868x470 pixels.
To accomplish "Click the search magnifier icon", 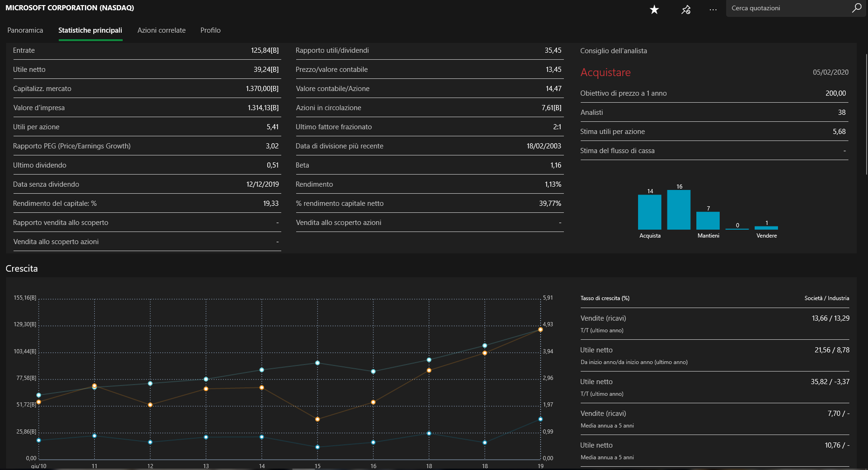I will 857,8.
